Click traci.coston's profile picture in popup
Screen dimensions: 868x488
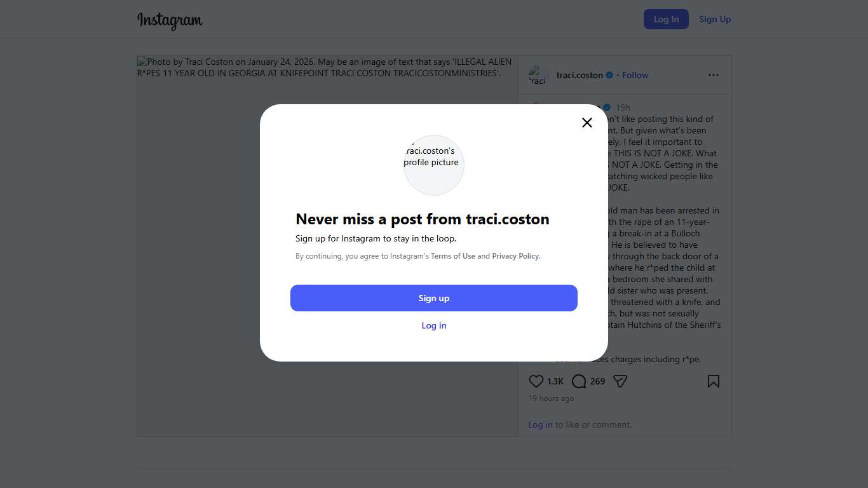coord(434,165)
